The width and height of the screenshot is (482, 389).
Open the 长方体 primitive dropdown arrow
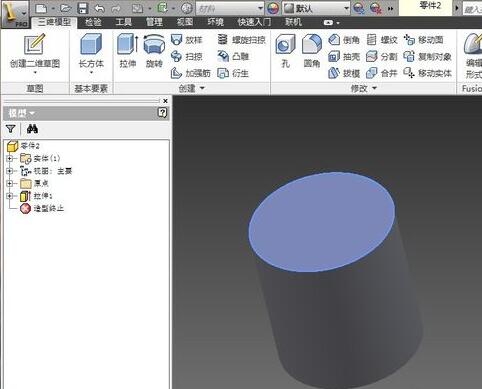pos(91,72)
